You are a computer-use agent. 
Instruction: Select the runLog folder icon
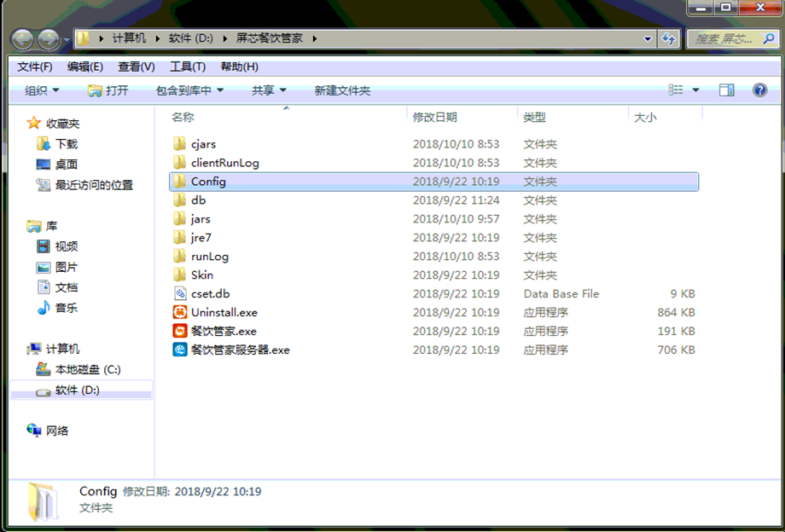pyautogui.click(x=180, y=257)
